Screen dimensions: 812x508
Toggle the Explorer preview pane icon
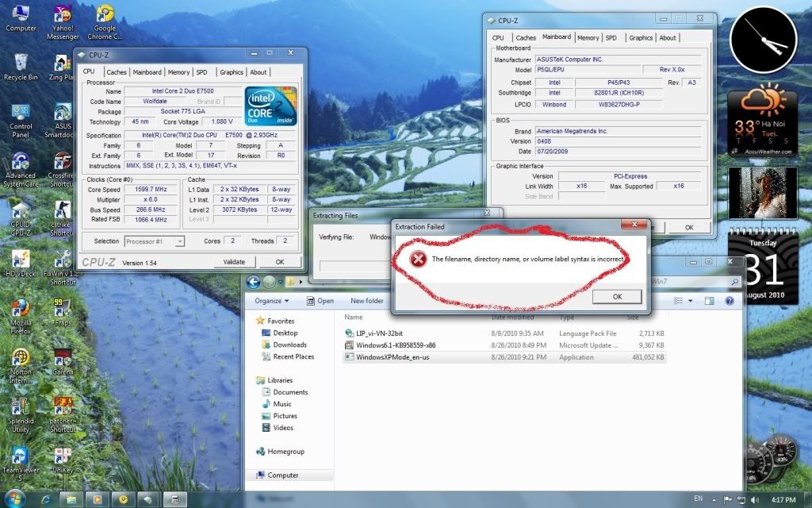tap(710, 301)
